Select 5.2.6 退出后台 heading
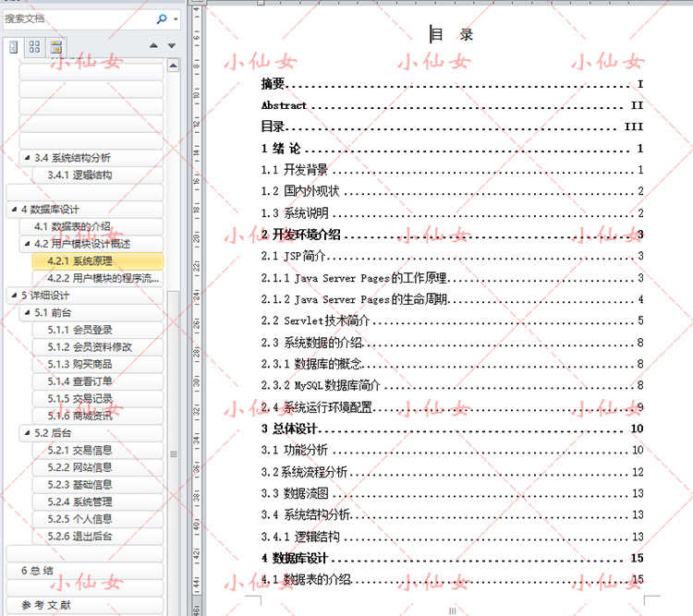 click(x=97, y=537)
